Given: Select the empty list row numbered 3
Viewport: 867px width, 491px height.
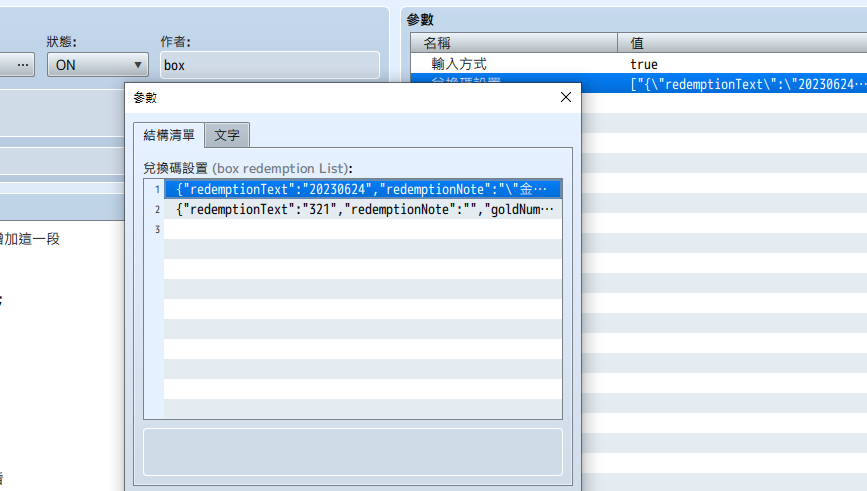Looking at the screenshot, I should pyautogui.click(x=363, y=229).
